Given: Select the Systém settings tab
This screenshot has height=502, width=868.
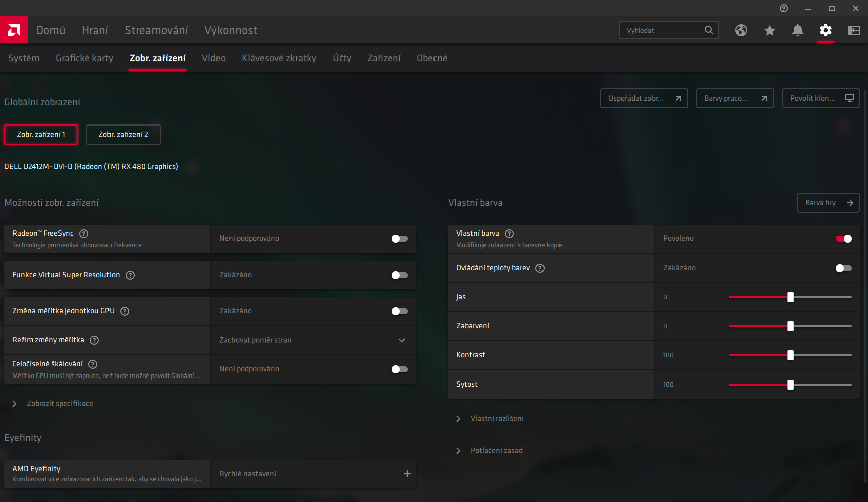Looking at the screenshot, I should point(24,58).
